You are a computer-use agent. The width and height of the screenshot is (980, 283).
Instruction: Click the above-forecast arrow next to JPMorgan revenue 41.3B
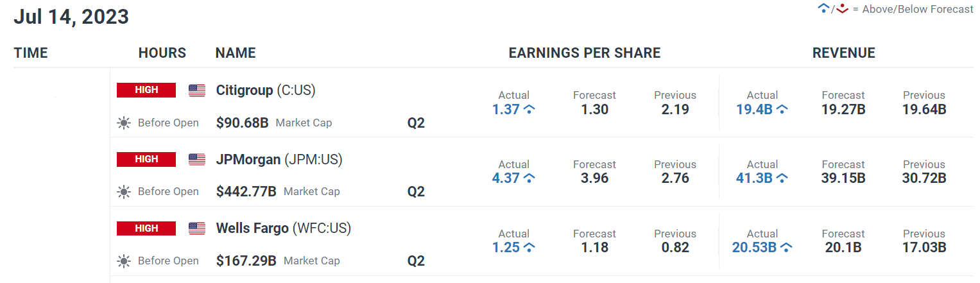coord(782,178)
